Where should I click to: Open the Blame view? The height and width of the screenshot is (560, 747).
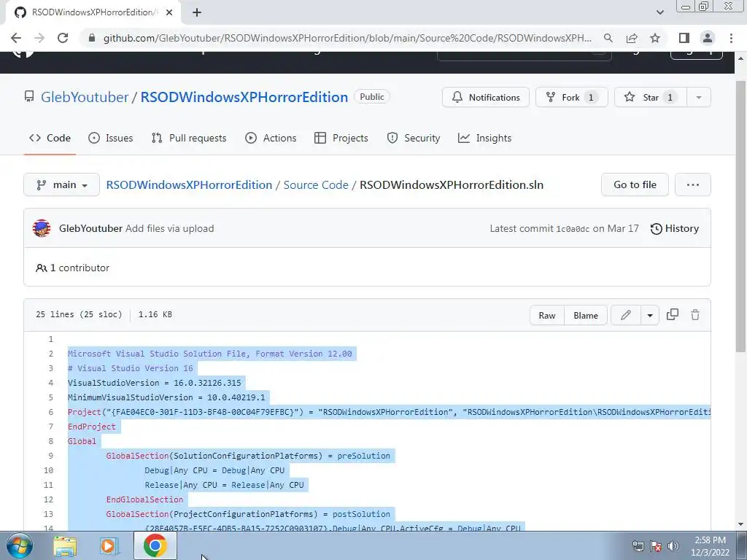586,315
